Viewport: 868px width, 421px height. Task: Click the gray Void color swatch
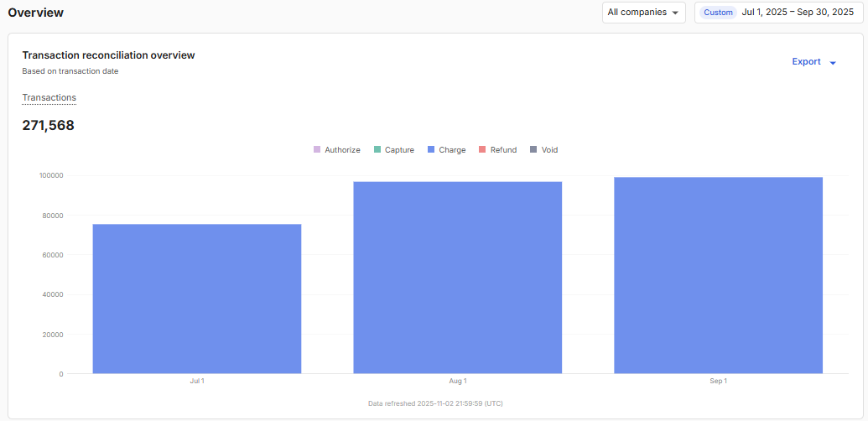point(533,149)
